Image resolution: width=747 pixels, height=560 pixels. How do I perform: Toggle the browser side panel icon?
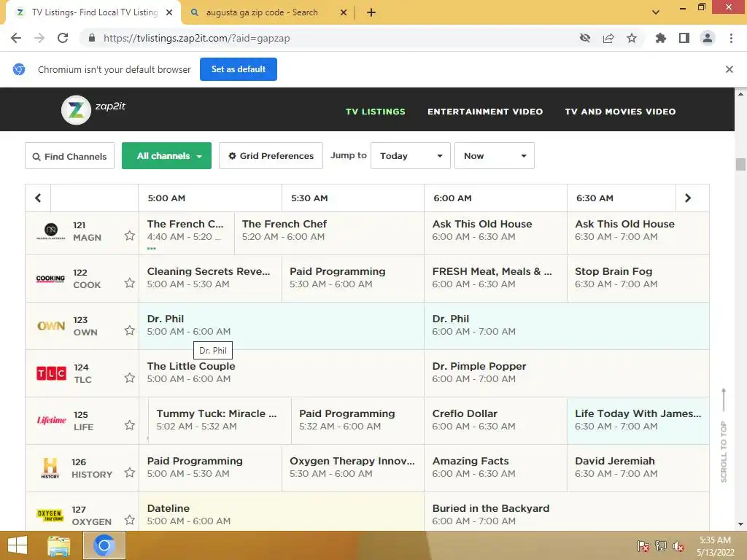tap(684, 38)
